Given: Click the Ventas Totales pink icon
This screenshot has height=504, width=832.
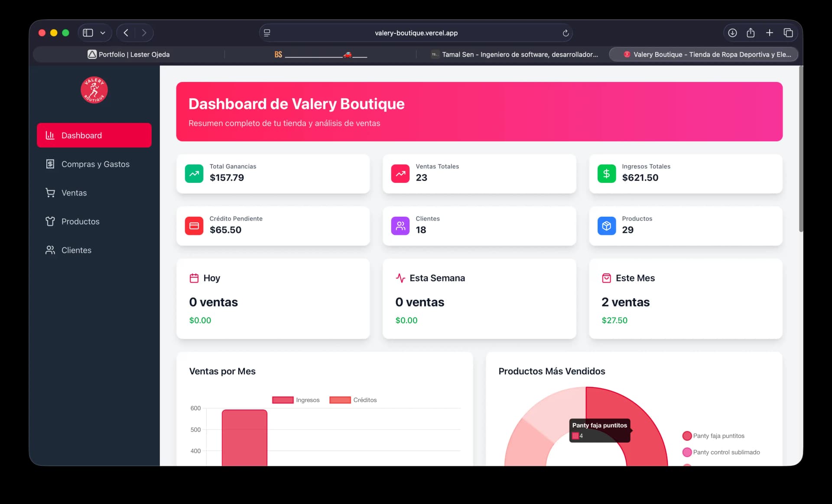Looking at the screenshot, I should click(x=400, y=174).
